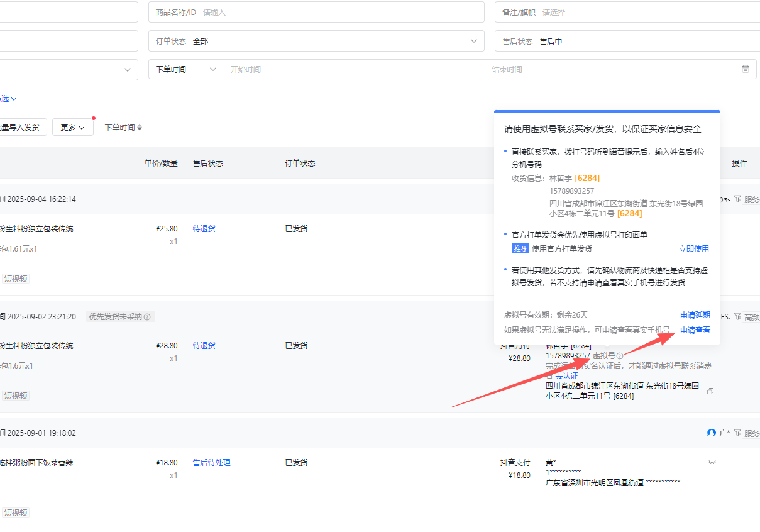This screenshot has width=760, height=532.
Task: Click the phone number 15789893257 in the popup
Action: (571, 191)
